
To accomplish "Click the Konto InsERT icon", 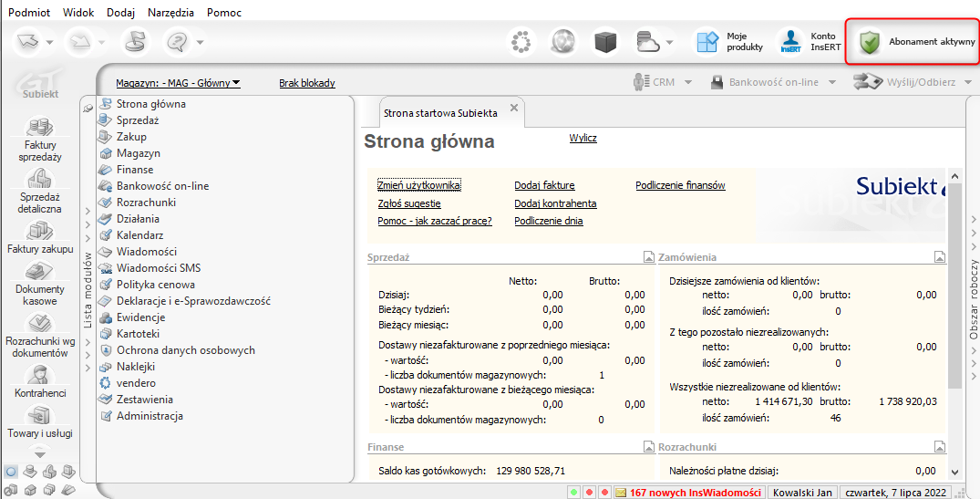I will coord(789,42).
